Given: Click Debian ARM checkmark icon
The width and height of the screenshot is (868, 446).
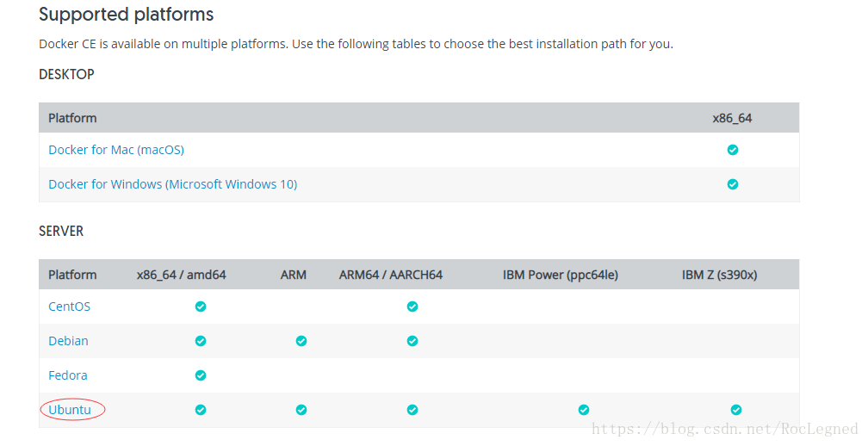Looking at the screenshot, I should (301, 341).
